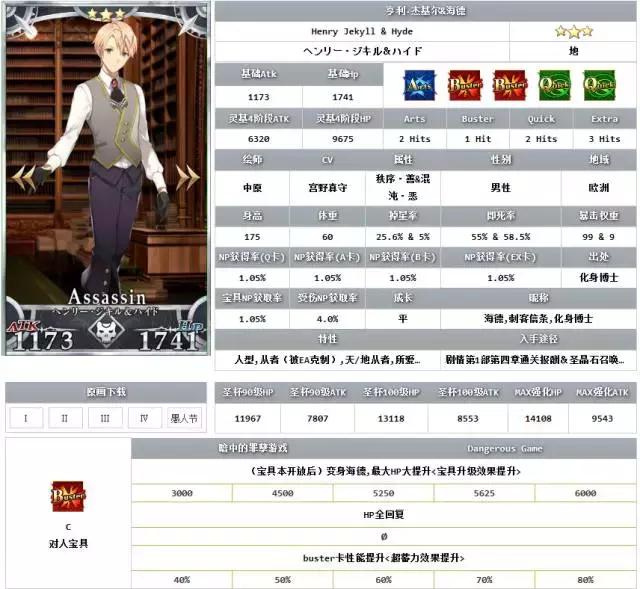Image resolution: width=640 pixels, height=589 pixels.
Task: Click the attribute cell 地
Action: (x=573, y=51)
